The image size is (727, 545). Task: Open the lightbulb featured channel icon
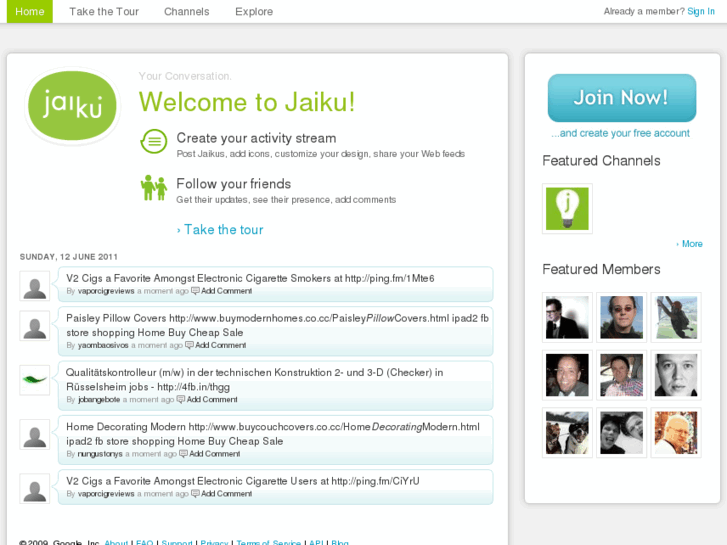(x=567, y=209)
